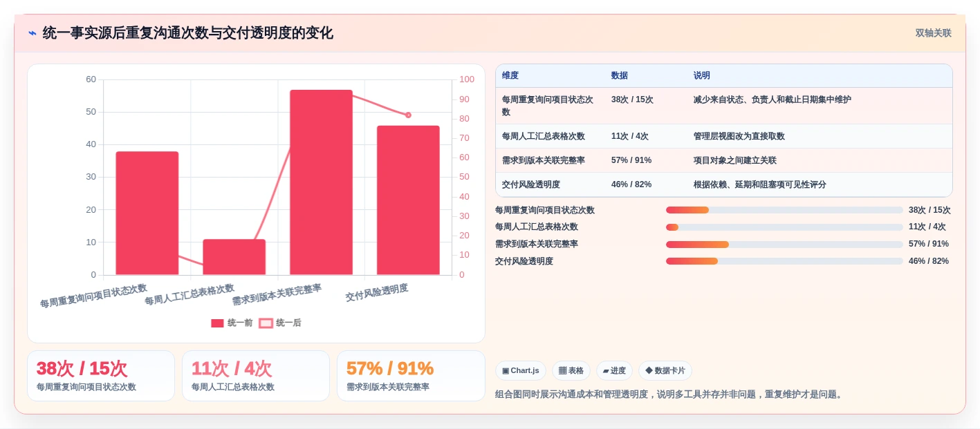This screenshot has height=429, width=980.
Task: Click the bar for 需求到版本关联完整率
Action: tap(321, 182)
